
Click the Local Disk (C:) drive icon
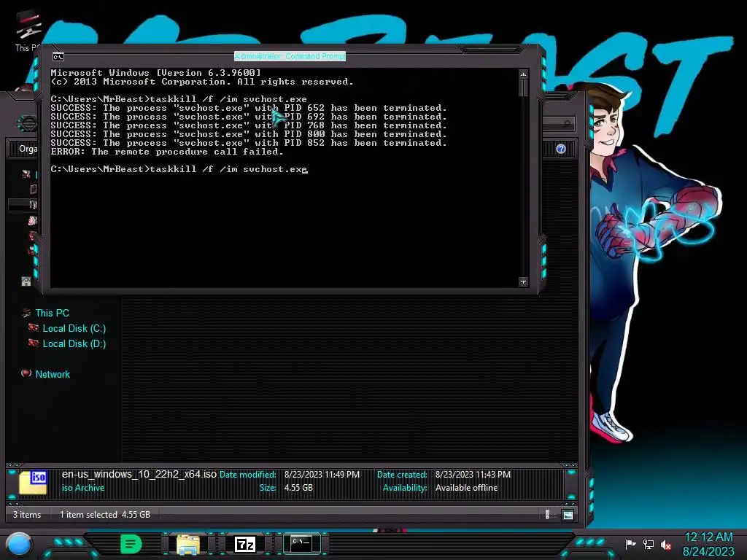34,327
